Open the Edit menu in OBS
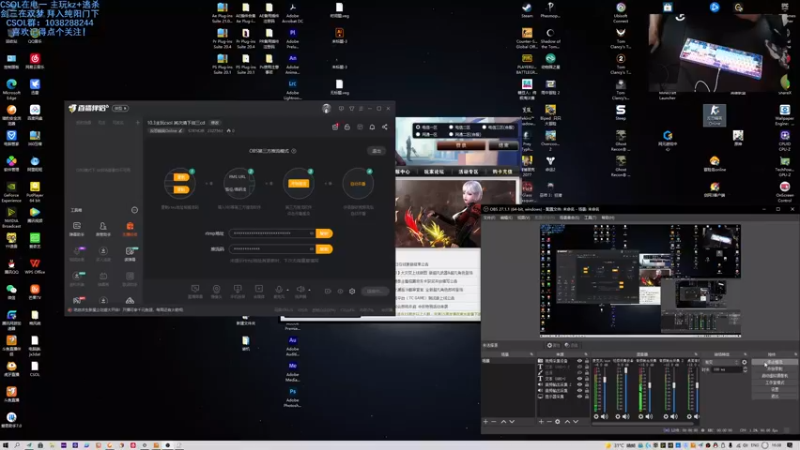800x450 pixels. (x=506, y=218)
